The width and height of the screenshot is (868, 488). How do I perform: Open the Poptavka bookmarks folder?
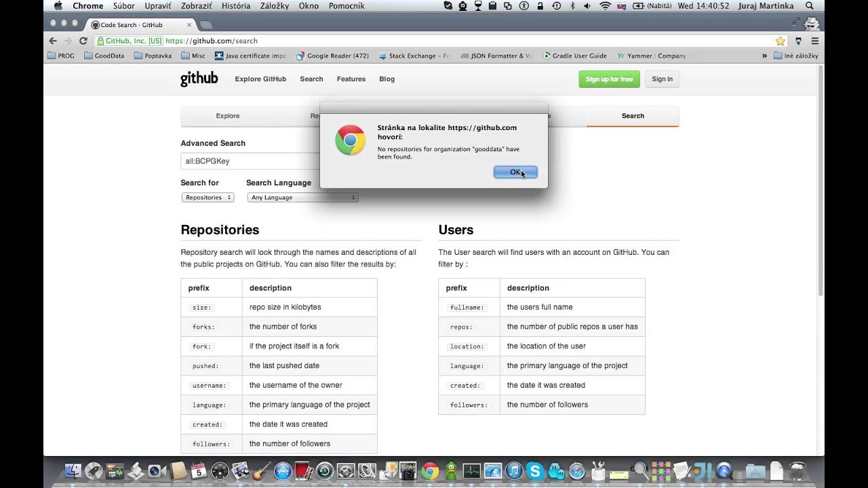153,56
